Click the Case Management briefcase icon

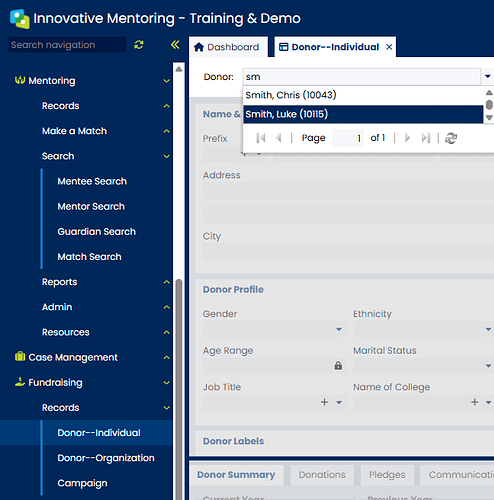(x=20, y=357)
